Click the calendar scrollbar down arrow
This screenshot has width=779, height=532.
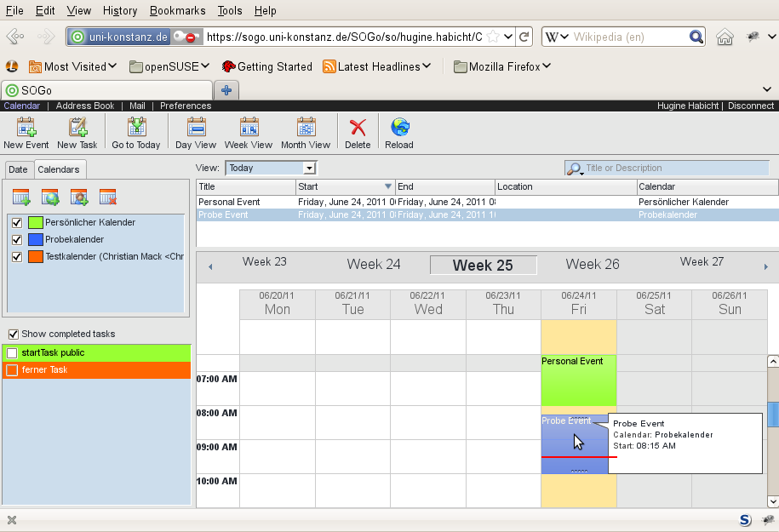tap(773, 501)
